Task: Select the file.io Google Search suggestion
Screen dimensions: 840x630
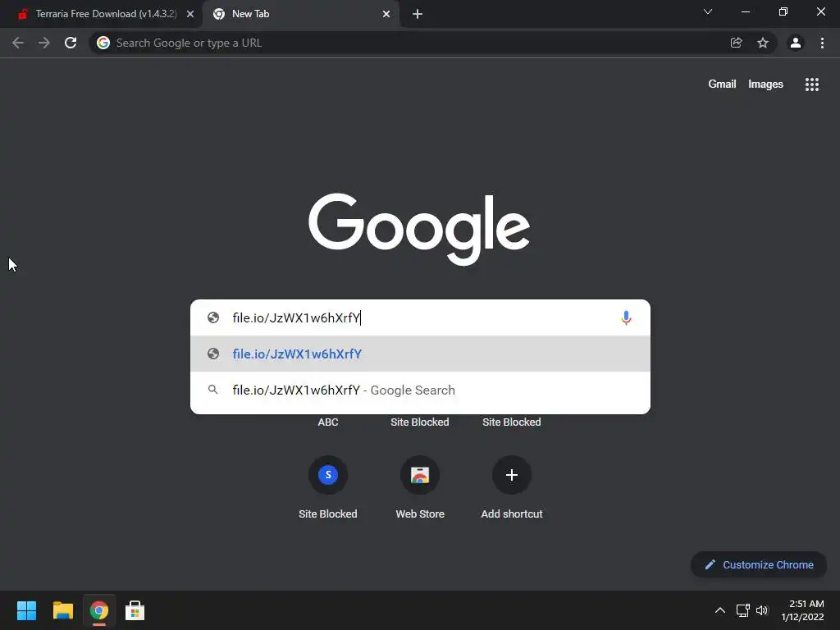Action: (x=421, y=390)
